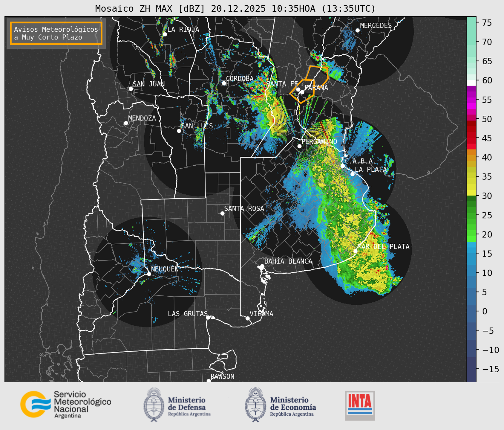Click the MERCEDES city label
The image size is (504, 430).
[376, 25]
